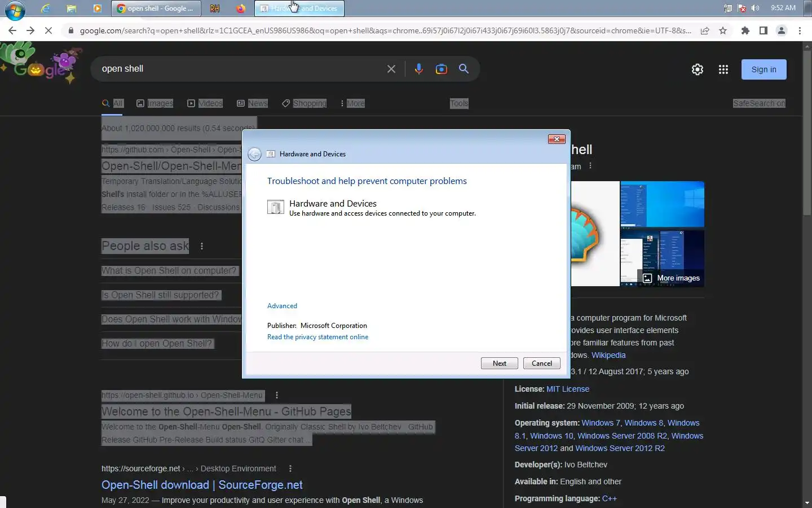Launch Internet Explorer from the taskbar

(46, 8)
